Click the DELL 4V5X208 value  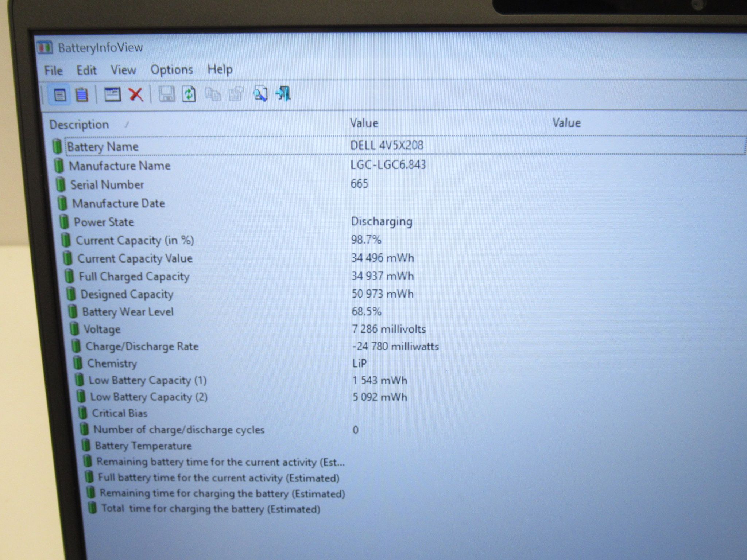click(x=387, y=145)
